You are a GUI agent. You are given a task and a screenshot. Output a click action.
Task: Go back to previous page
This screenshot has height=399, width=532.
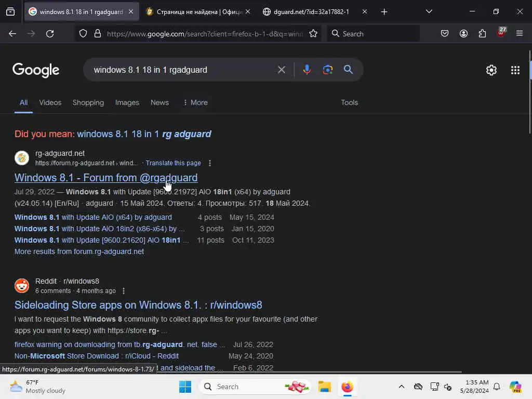click(12, 34)
